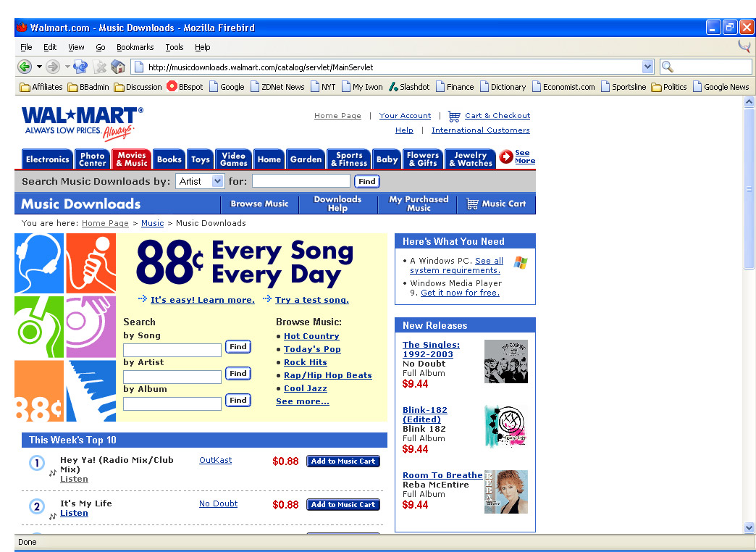Click the browser Back arrow button

[x=24, y=67]
